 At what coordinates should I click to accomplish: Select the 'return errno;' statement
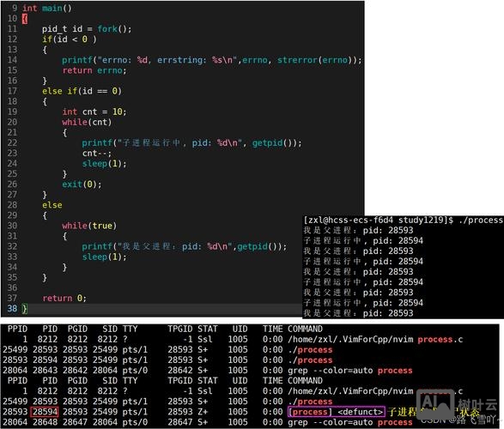94,70
